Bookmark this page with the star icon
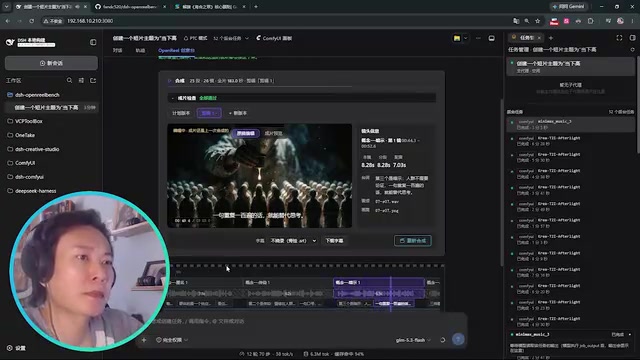Viewport: 640px width, 360px height. tap(538, 21)
